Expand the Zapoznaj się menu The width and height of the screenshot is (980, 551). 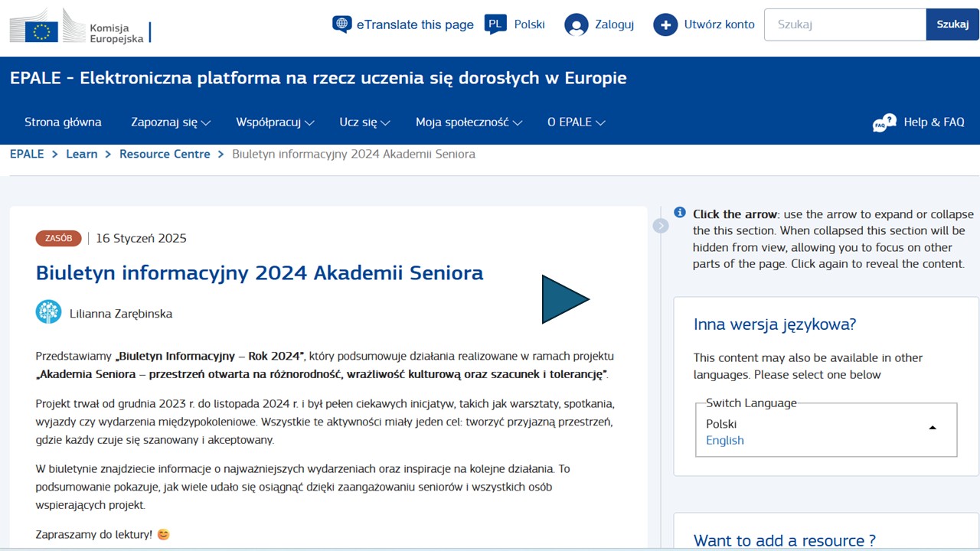(x=170, y=122)
